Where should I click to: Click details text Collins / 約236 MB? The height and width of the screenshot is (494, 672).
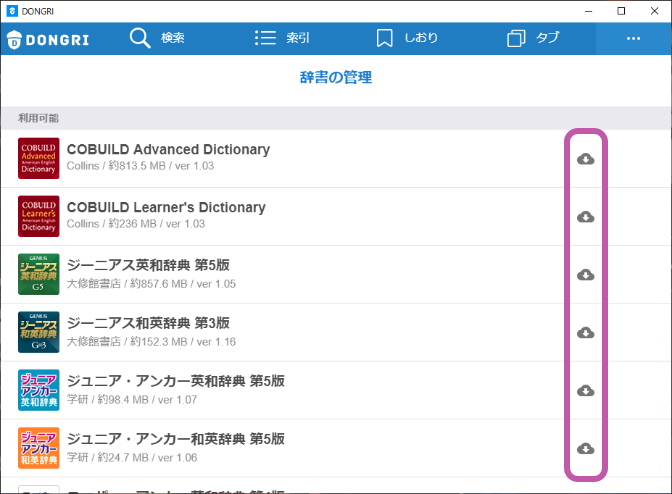tap(112, 224)
